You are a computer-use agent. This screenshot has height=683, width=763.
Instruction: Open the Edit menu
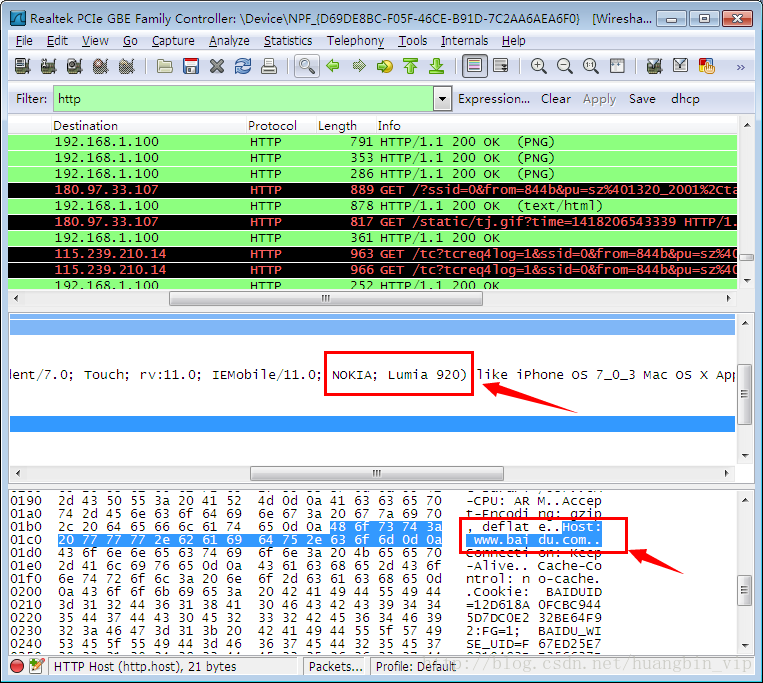[57, 41]
